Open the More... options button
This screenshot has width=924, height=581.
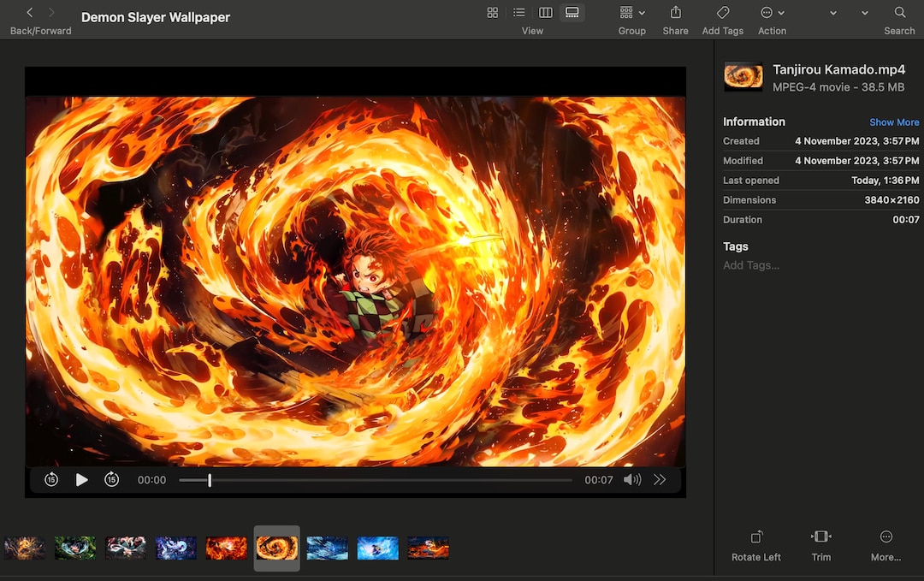click(885, 543)
